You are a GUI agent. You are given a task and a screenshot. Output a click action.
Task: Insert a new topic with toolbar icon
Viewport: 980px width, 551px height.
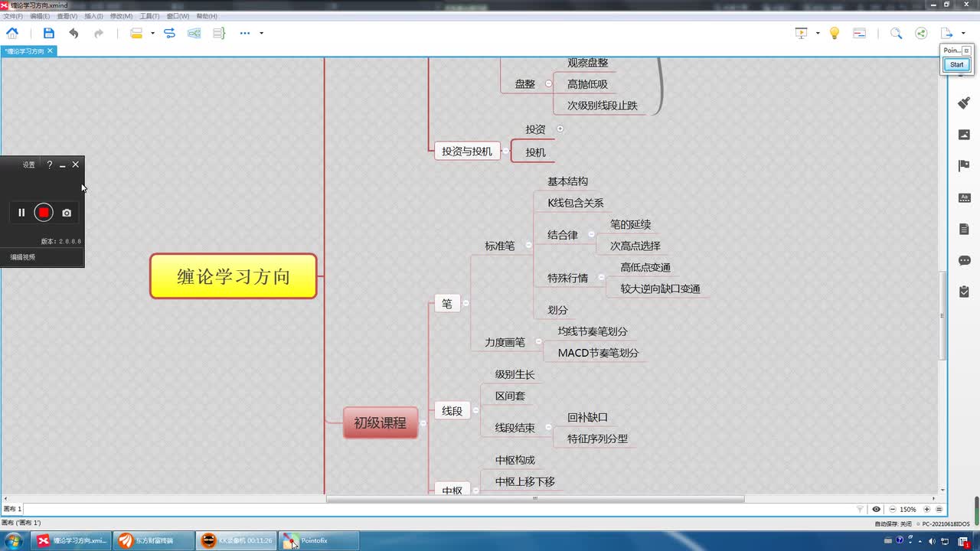click(x=137, y=33)
